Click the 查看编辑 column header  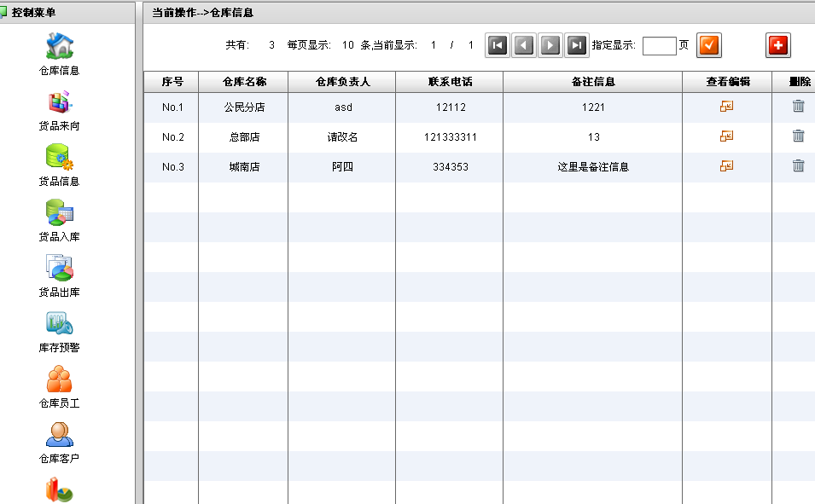coord(727,82)
